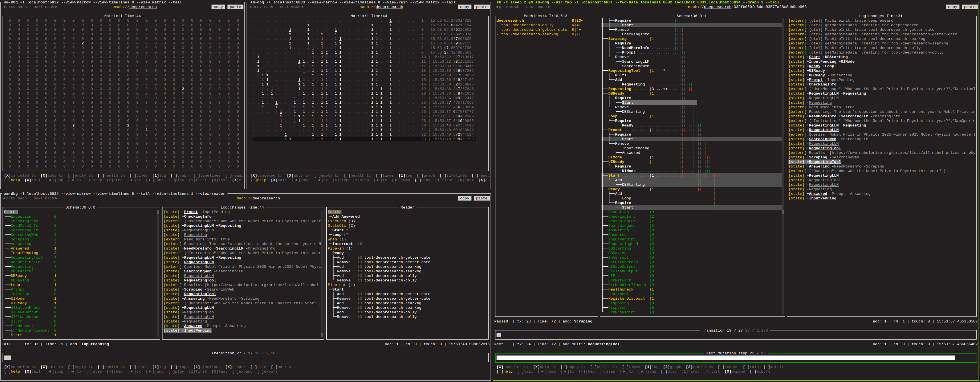Viewport: 980px width, 382px height.
Task: Click the InputPending state in the States list
Action: pyautogui.click(x=24, y=253)
